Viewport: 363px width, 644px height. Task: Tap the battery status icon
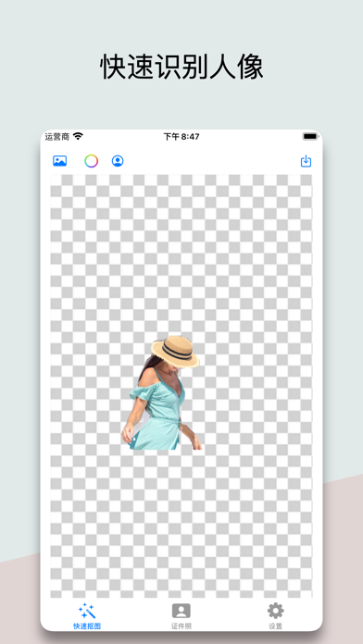[310, 136]
